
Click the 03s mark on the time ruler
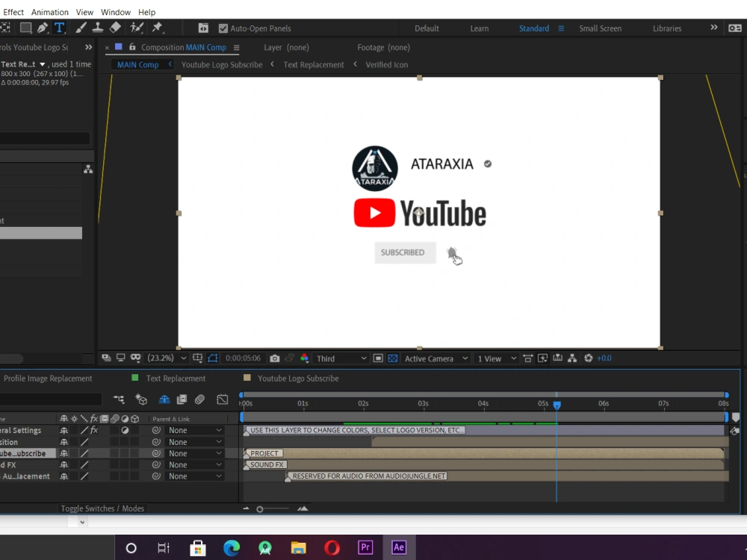[x=424, y=403]
